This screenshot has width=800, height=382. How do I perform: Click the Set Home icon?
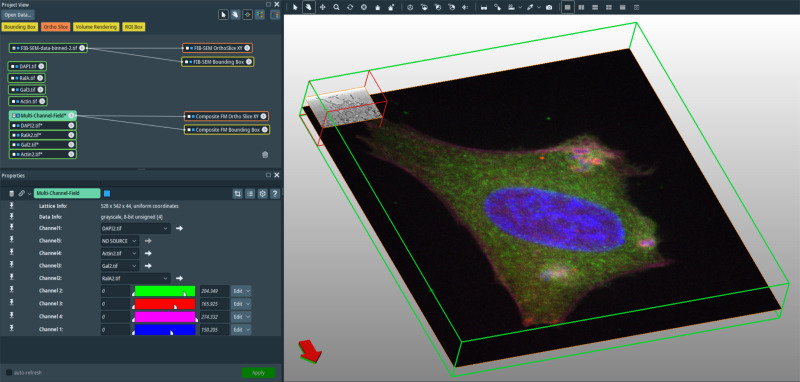(391, 7)
